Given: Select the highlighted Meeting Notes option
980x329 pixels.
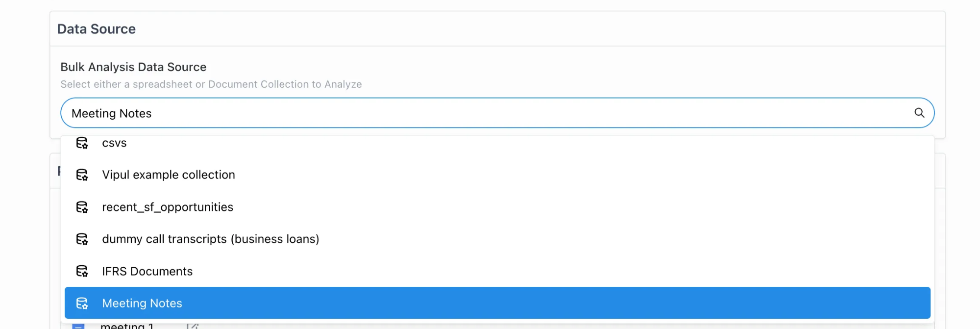Looking at the screenshot, I should (x=142, y=304).
